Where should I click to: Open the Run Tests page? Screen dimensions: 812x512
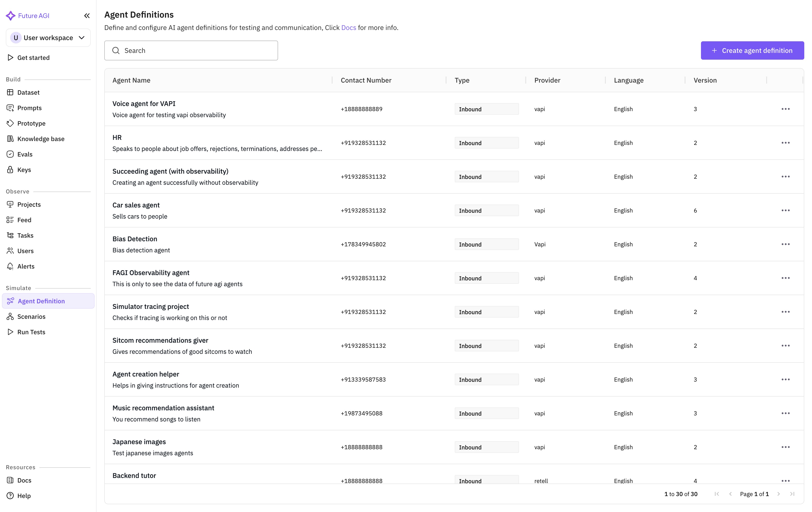[x=31, y=332]
